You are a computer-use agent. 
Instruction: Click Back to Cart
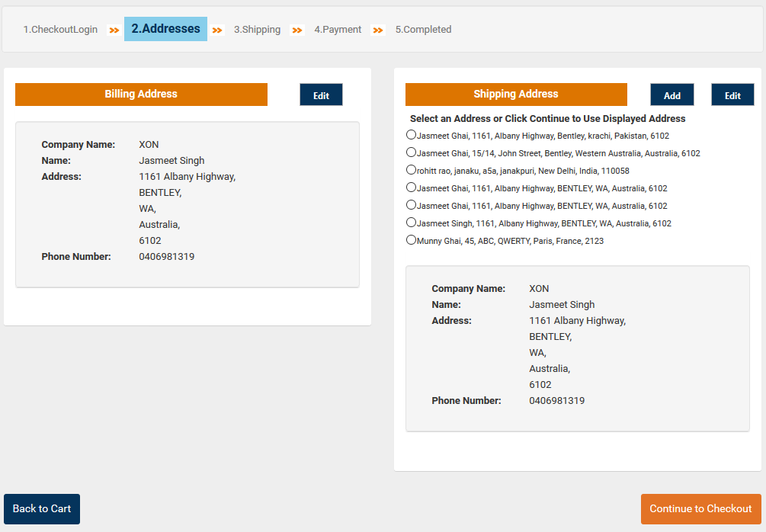point(42,508)
